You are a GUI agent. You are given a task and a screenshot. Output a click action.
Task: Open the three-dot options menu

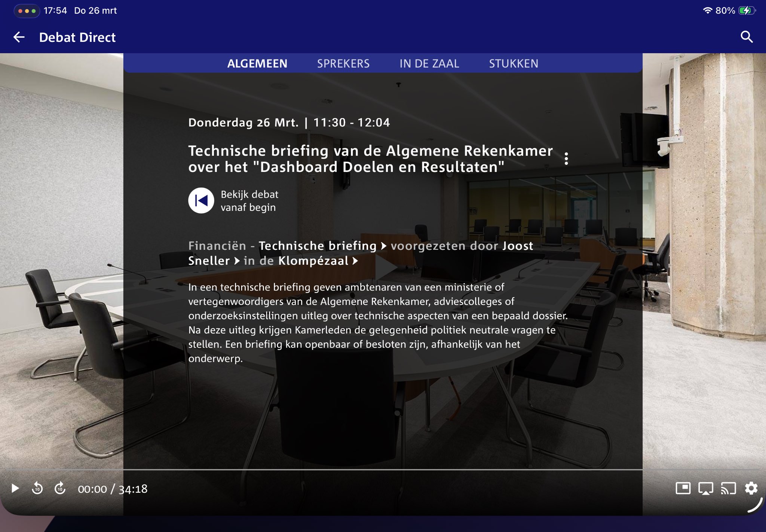tap(566, 159)
